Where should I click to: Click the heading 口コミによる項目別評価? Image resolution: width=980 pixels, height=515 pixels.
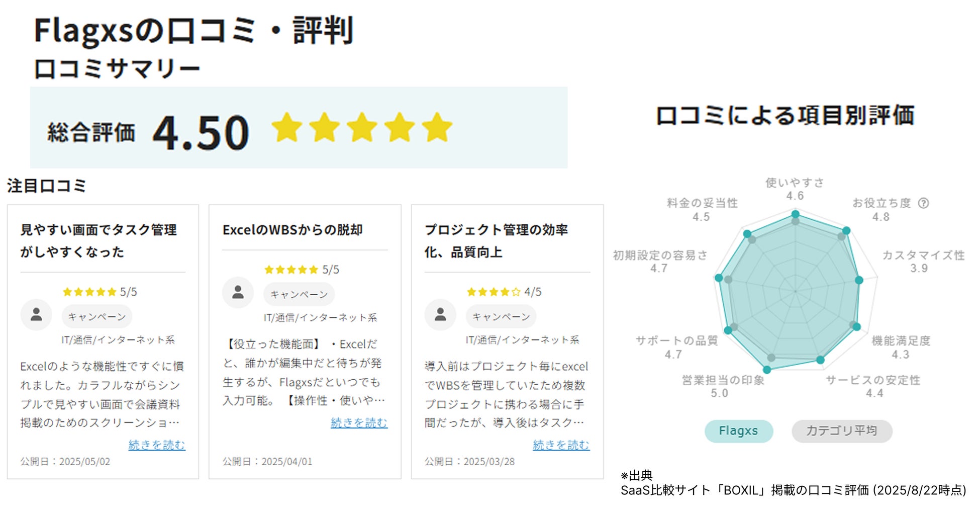785,116
